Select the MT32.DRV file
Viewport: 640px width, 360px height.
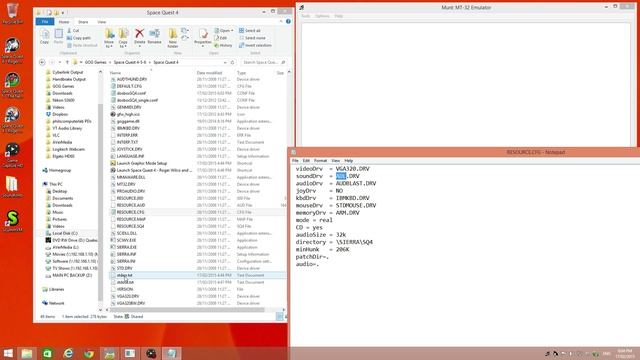(x=126, y=184)
